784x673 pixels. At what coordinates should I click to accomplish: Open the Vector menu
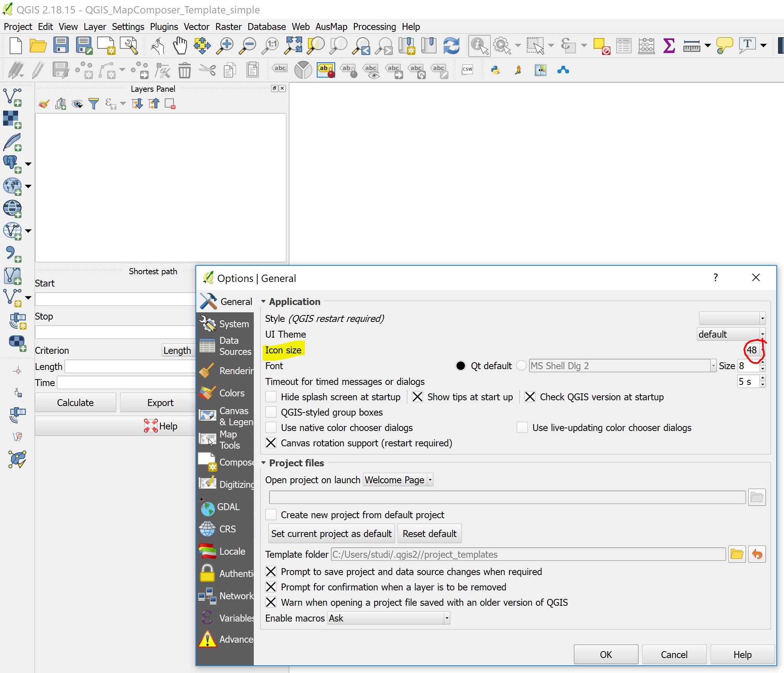click(x=196, y=27)
